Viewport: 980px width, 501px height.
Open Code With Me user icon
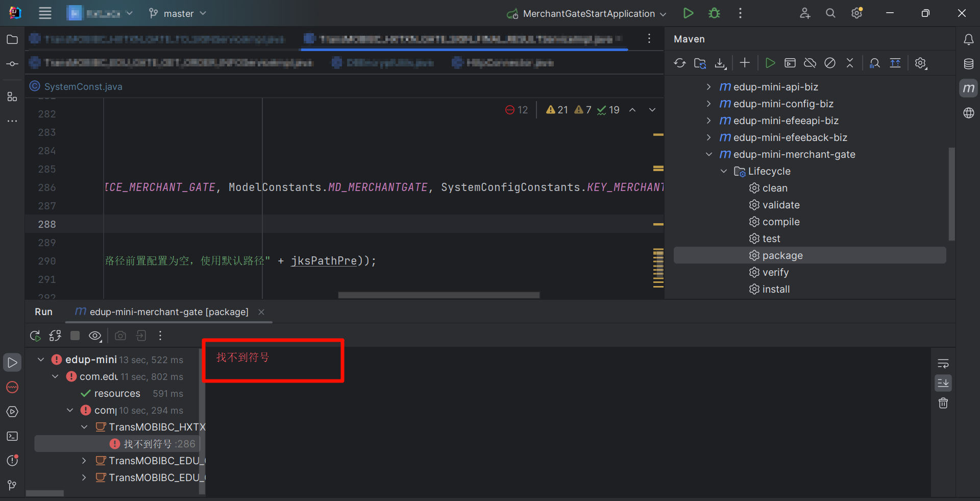805,13
